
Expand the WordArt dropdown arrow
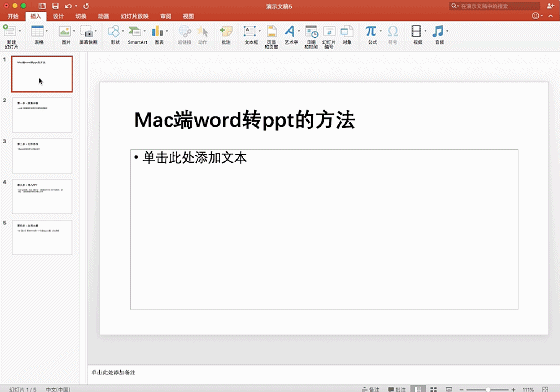(299, 31)
